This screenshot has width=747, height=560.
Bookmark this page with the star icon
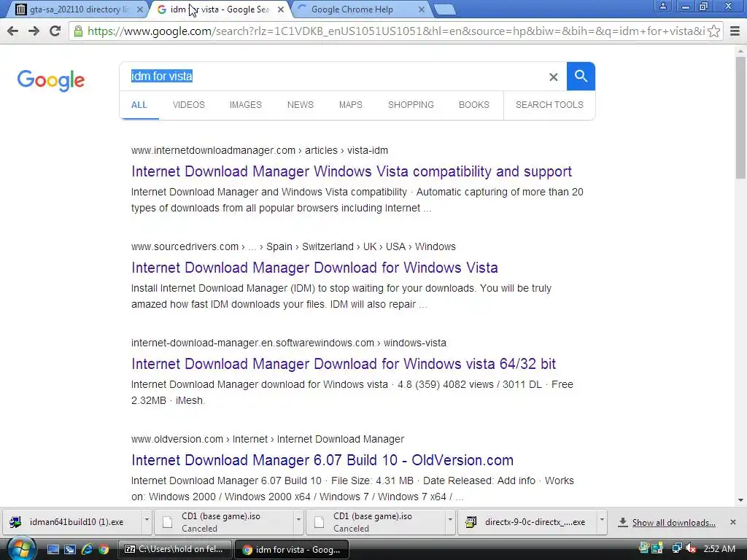point(713,31)
